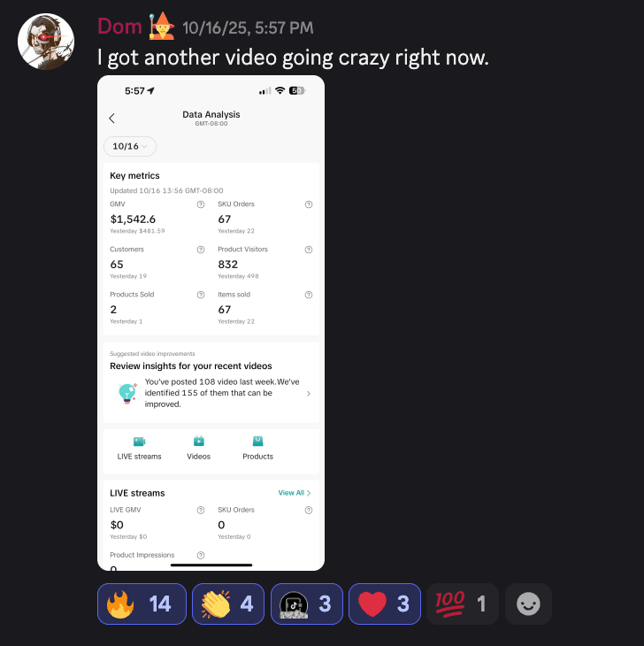This screenshot has width=644, height=646.
Task: Click Dom's profile avatar
Action: tap(46, 42)
